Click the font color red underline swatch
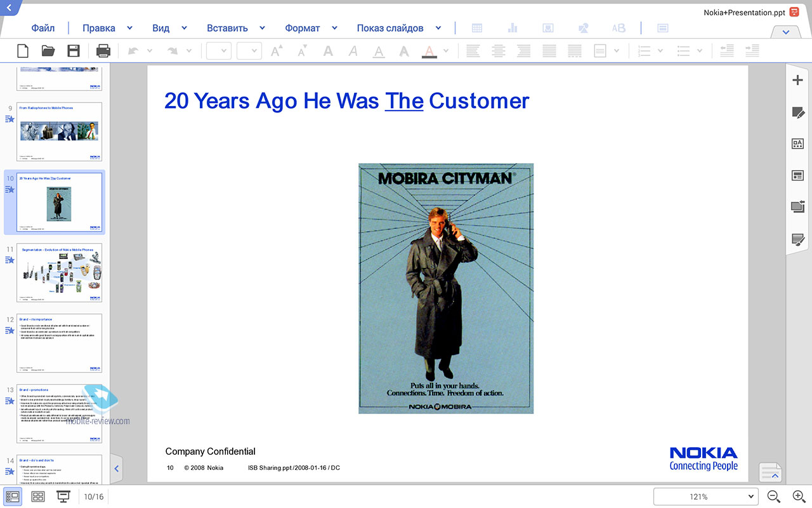Image resolution: width=812 pixels, height=508 pixels. pyautogui.click(x=429, y=51)
